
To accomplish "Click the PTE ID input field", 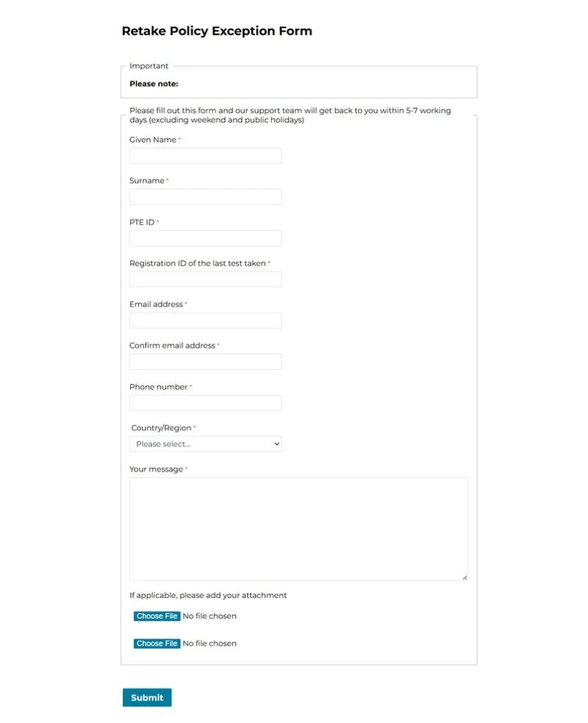I will (205, 238).
